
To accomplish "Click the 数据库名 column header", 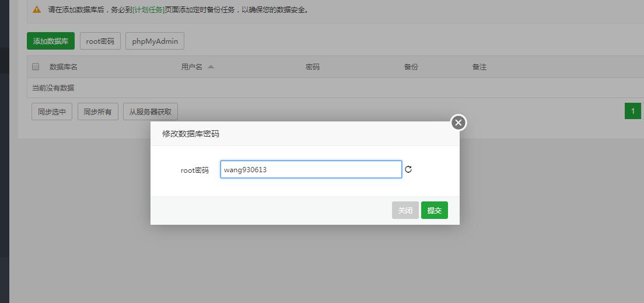I will [63, 67].
